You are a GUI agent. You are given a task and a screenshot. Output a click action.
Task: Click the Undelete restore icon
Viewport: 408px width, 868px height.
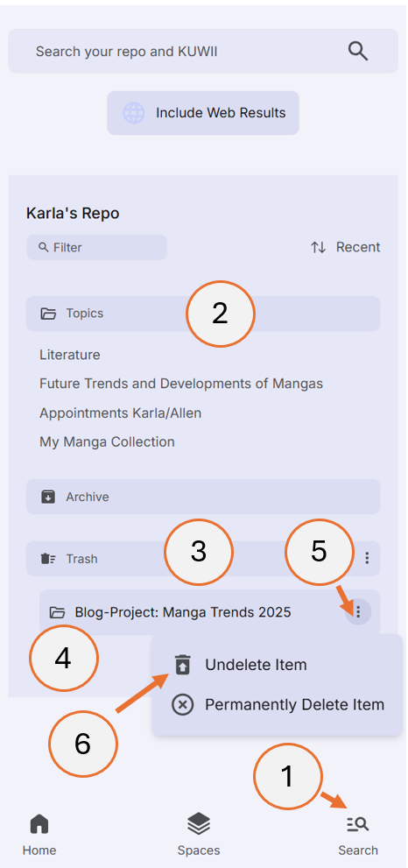(183, 664)
